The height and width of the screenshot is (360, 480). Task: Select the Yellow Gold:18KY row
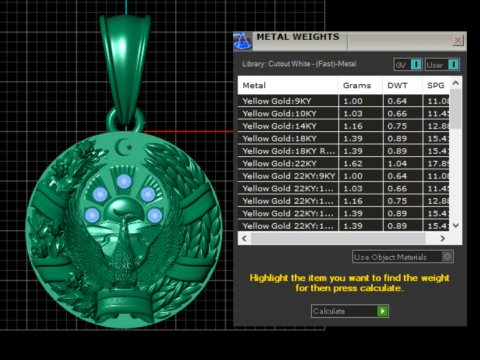[343, 138]
